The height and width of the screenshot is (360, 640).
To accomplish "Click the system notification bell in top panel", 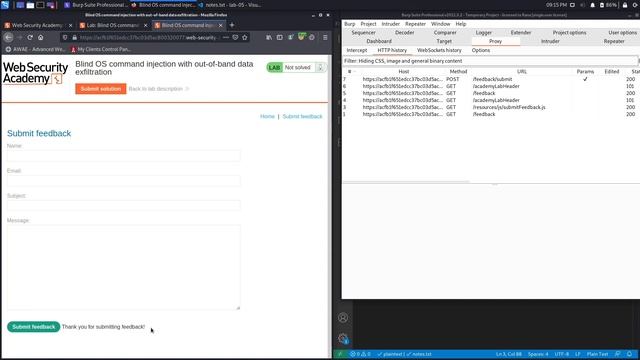I will pyautogui.click(x=593, y=5).
